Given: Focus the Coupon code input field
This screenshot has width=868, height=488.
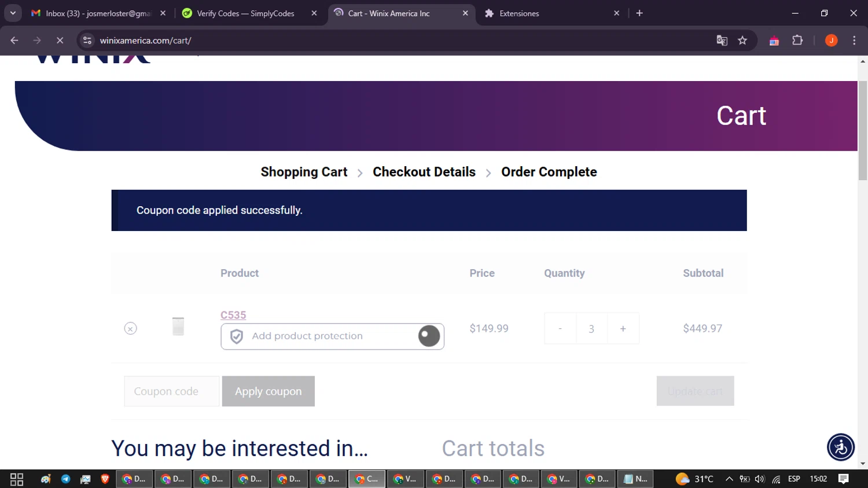Looking at the screenshot, I should click(172, 391).
